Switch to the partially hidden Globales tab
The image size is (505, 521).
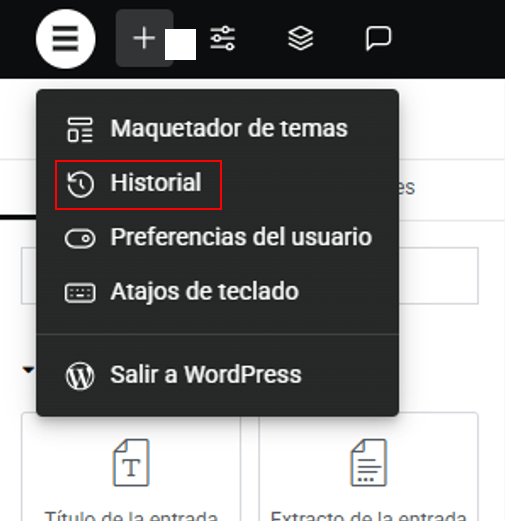(x=407, y=188)
